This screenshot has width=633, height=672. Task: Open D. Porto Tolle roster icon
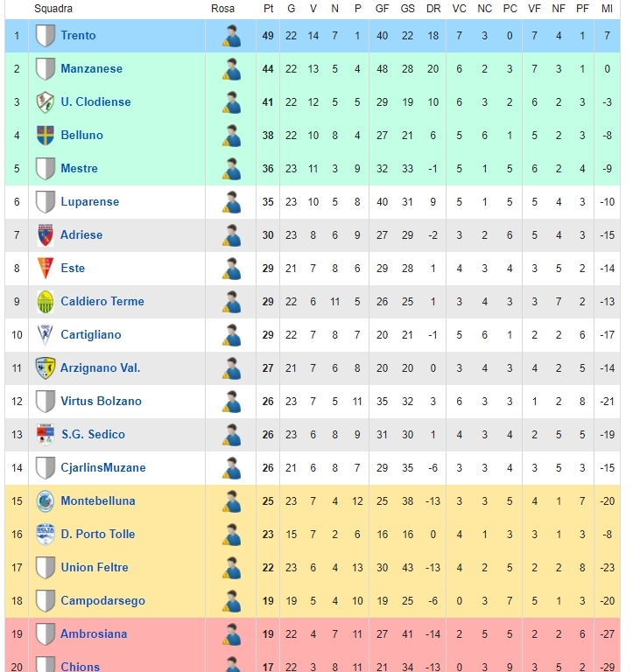point(232,535)
